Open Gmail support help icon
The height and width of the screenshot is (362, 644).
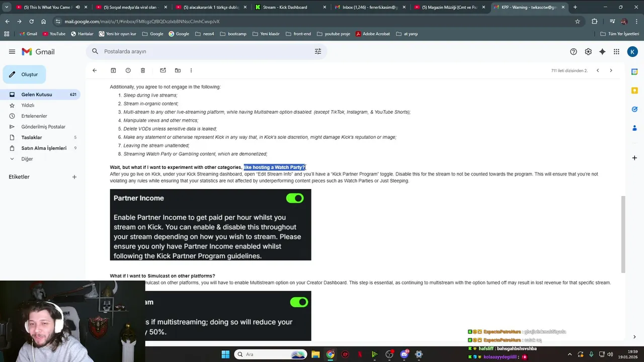point(574,52)
